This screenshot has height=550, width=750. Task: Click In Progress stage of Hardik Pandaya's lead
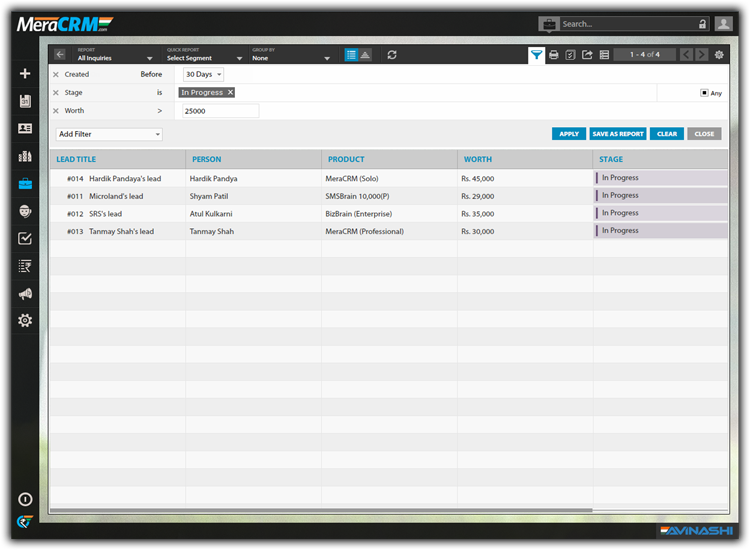(x=661, y=178)
